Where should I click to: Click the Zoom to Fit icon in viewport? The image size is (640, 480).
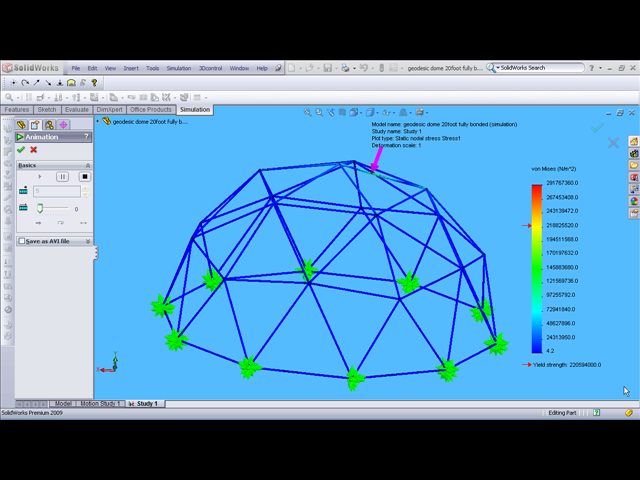coord(308,113)
